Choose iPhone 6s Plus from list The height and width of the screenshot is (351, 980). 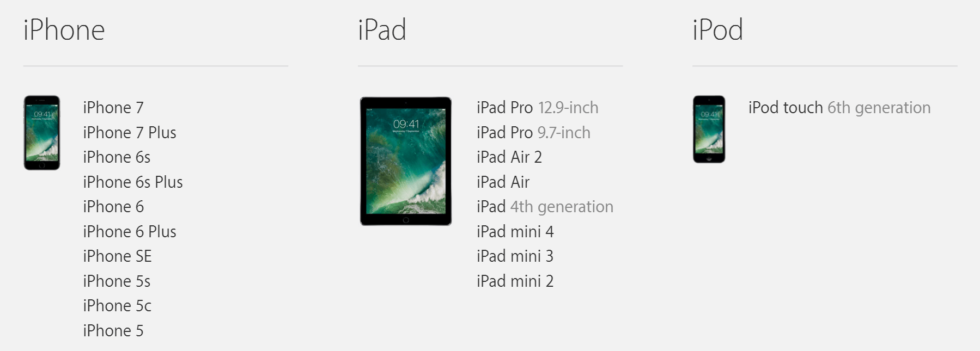click(x=133, y=182)
